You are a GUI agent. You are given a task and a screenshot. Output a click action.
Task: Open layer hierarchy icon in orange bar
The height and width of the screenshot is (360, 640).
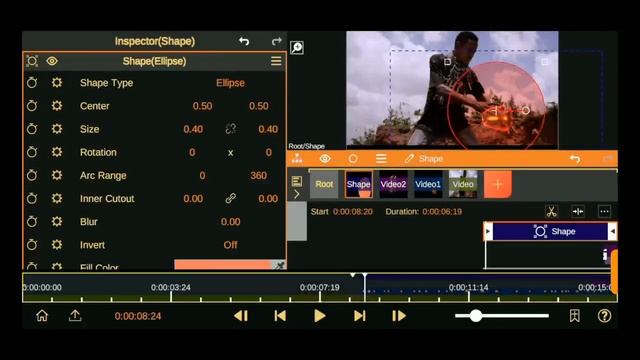coord(297,158)
